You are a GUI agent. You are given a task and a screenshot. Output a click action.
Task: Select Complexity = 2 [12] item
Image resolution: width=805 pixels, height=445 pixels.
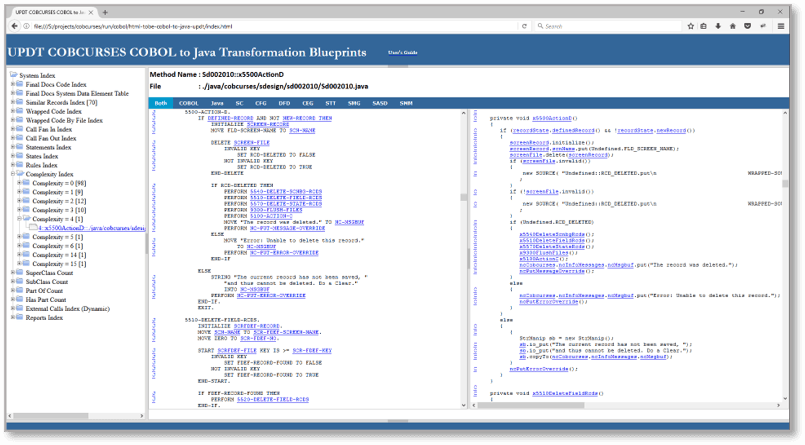click(x=59, y=201)
